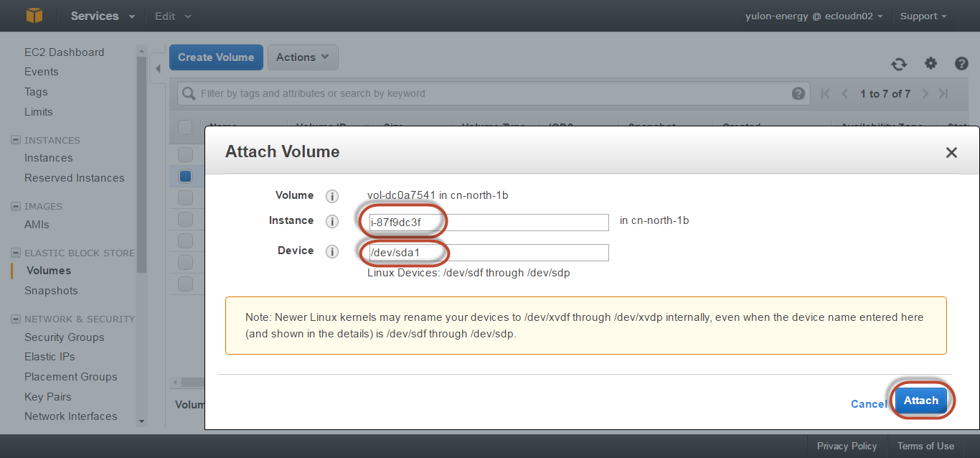The image size is (980, 458).
Task: Open the settings gear icon
Action: (x=930, y=64)
